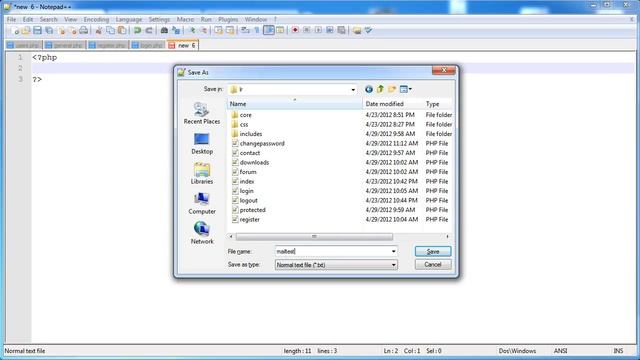The height and width of the screenshot is (360, 640).
Task: Toggle synchronized vertical scrolling icon
Action: click(x=218, y=31)
